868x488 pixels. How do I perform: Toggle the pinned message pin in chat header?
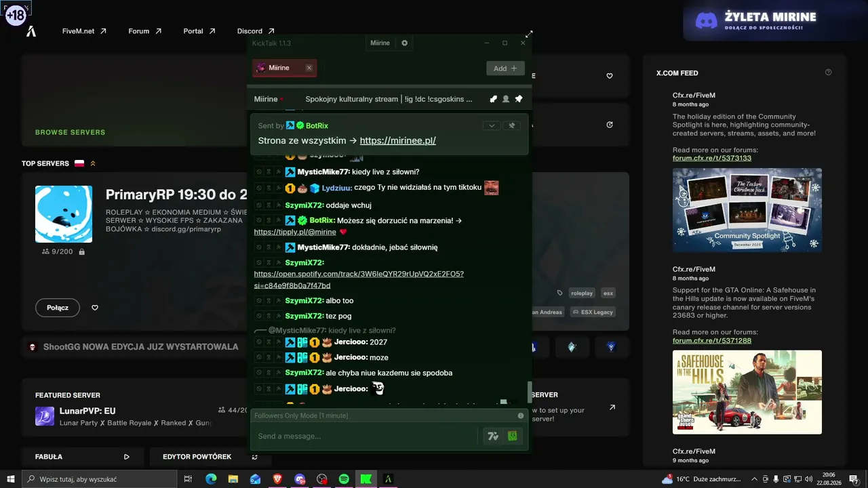(x=519, y=99)
